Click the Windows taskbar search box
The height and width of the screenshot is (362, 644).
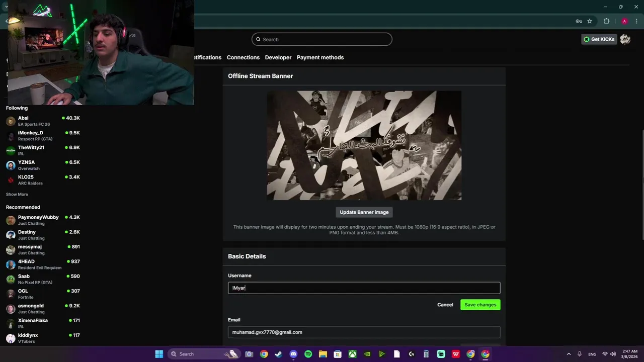204,354
